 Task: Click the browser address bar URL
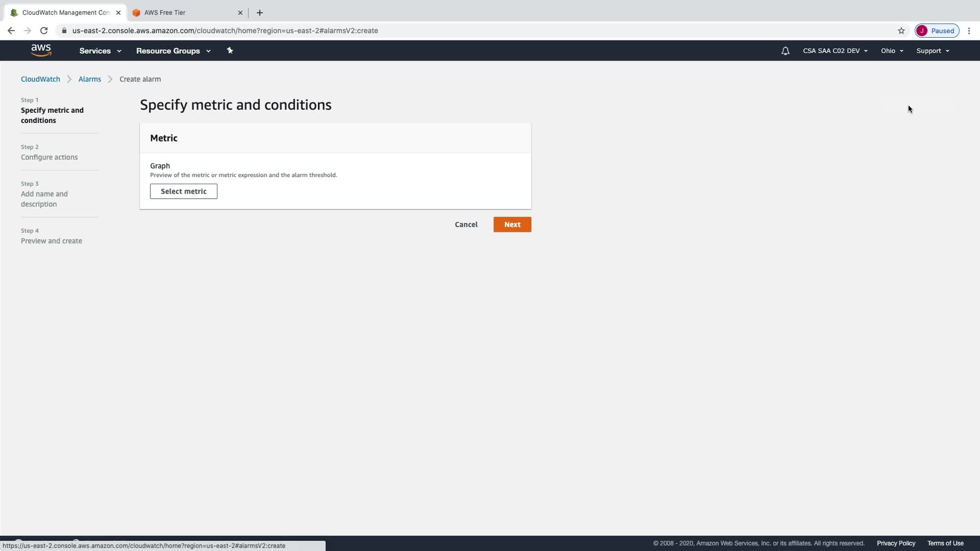(225, 30)
